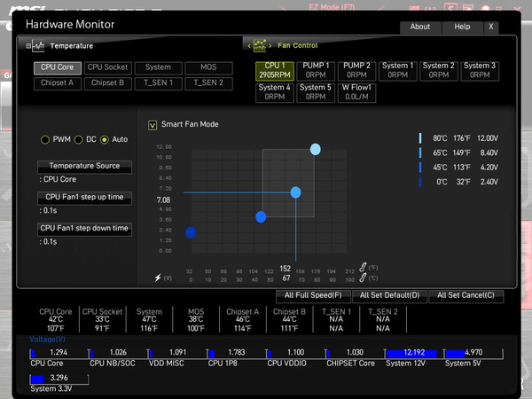Click the voltage lightning bolt icon
This screenshot has height=399, width=532.
point(158,278)
